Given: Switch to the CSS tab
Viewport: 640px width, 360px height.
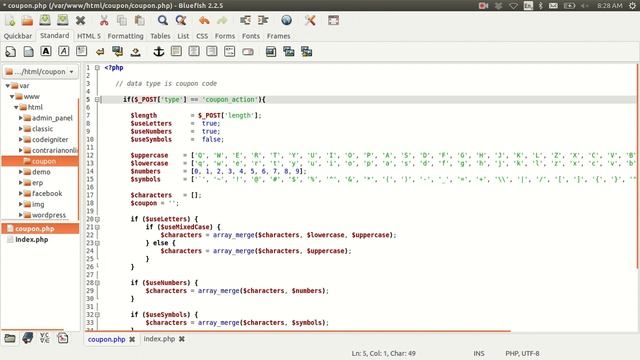Looking at the screenshot, I should 202,36.
